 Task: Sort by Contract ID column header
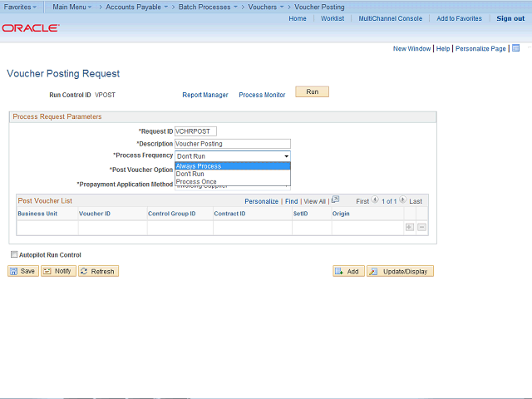[229, 214]
